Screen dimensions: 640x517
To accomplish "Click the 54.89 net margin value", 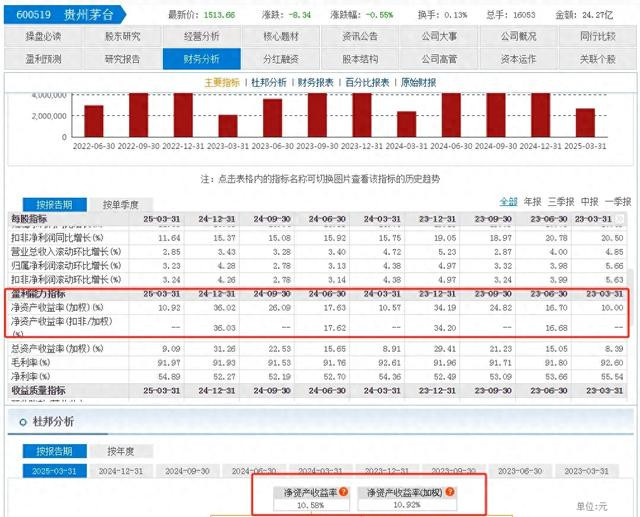I will [169, 377].
